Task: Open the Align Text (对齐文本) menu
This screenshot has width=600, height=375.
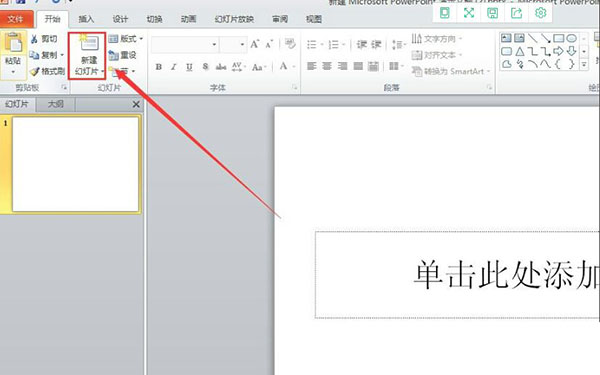Action: click(437, 55)
